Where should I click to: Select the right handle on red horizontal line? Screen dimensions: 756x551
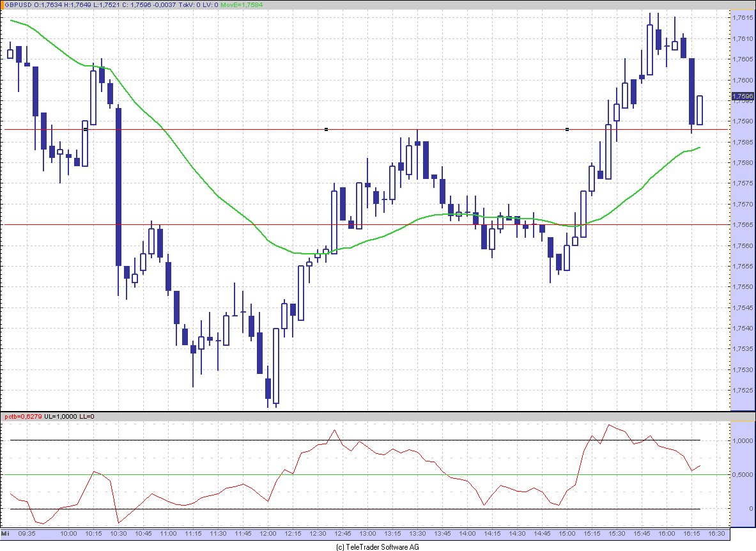coord(567,129)
